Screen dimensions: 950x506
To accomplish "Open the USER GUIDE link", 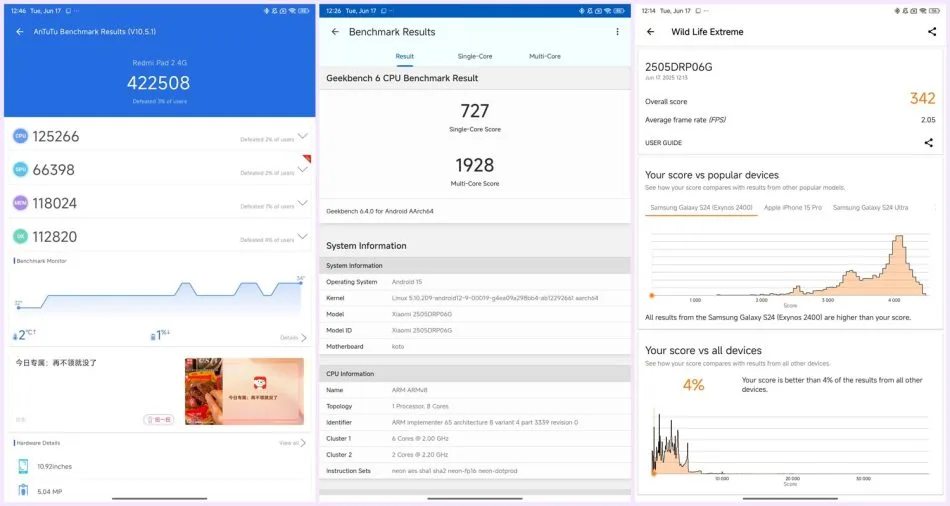I will [663, 143].
